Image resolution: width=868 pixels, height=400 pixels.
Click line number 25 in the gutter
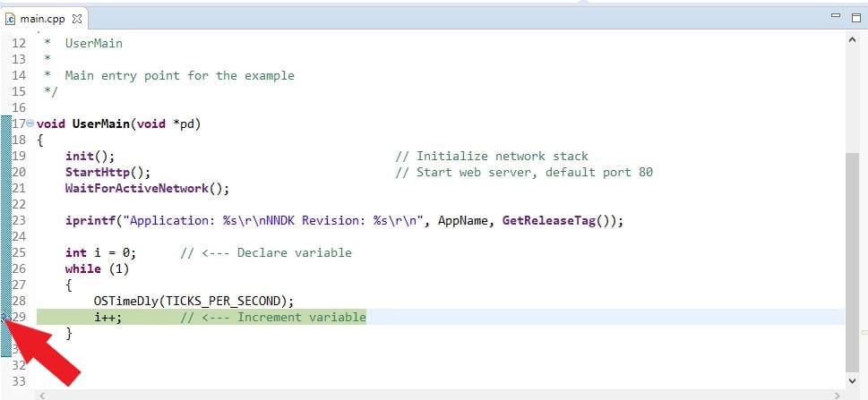coord(20,252)
